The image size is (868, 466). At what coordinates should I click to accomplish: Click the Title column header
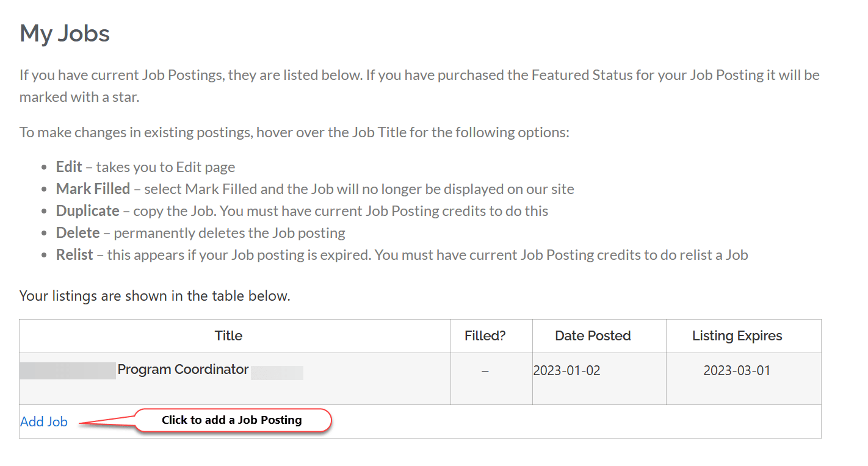point(228,335)
